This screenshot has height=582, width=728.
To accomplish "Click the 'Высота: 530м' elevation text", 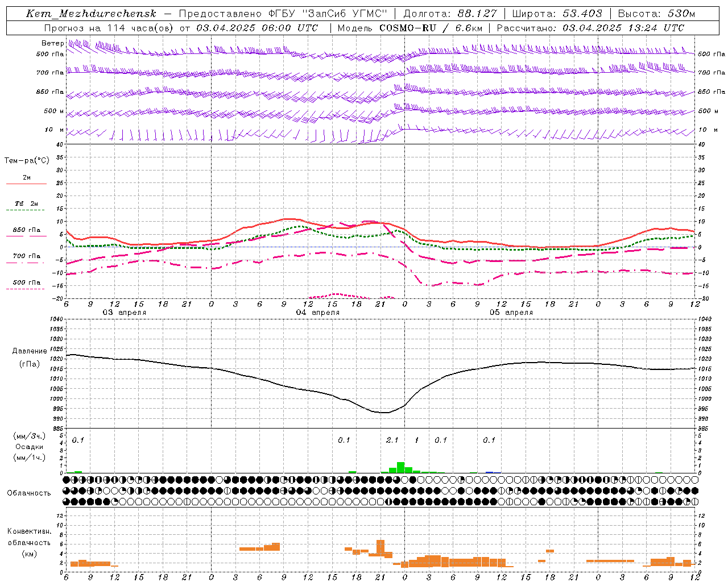I will pos(656,14).
